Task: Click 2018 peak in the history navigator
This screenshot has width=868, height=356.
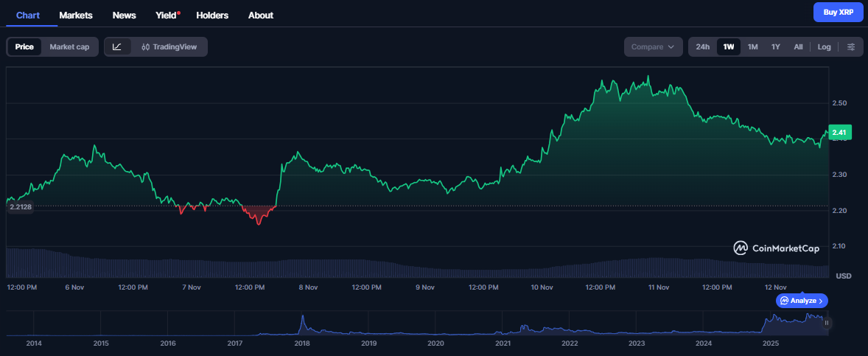Action: tap(302, 321)
